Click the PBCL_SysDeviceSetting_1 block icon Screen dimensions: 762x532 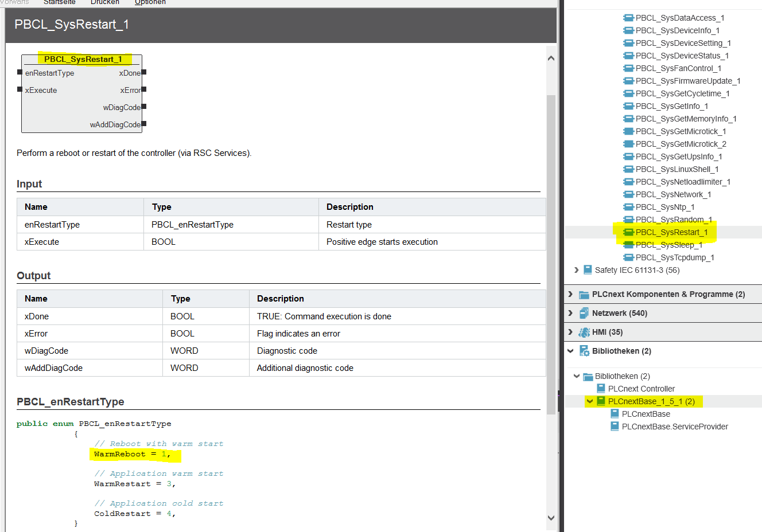coord(628,43)
